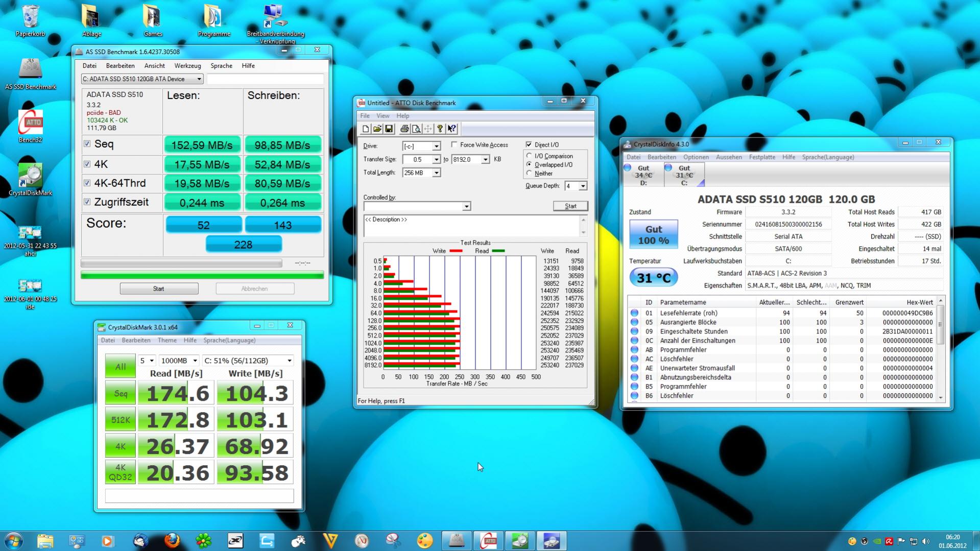The image size is (980, 551).
Task: Click the context help arrow icon in ATTO
Action: [x=451, y=129]
